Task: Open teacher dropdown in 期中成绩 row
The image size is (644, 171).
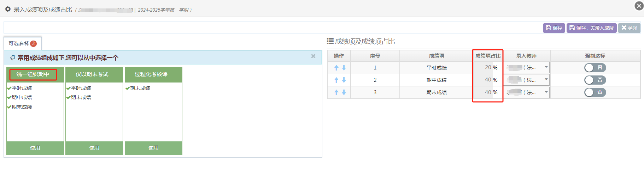Action: 527,80
